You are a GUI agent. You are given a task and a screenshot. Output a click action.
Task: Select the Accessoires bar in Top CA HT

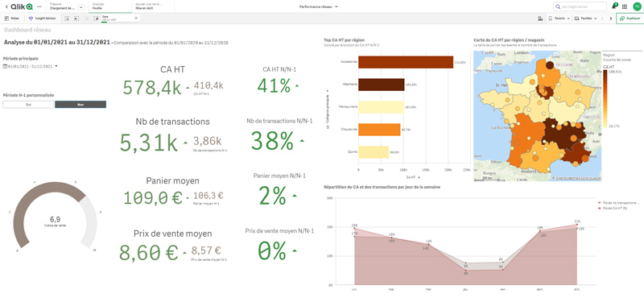pyautogui.click(x=406, y=62)
